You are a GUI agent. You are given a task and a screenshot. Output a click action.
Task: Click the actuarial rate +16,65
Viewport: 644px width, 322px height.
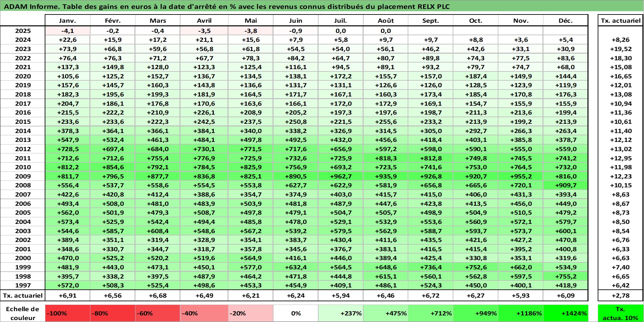point(620,76)
